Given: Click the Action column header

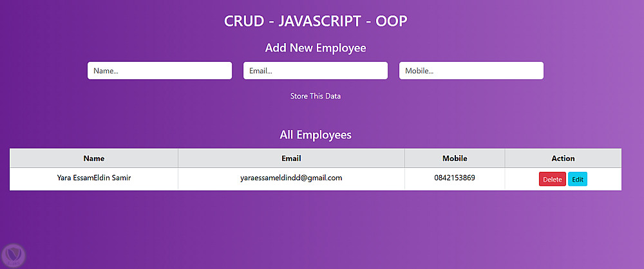Looking at the screenshot, I should (563, 158).
